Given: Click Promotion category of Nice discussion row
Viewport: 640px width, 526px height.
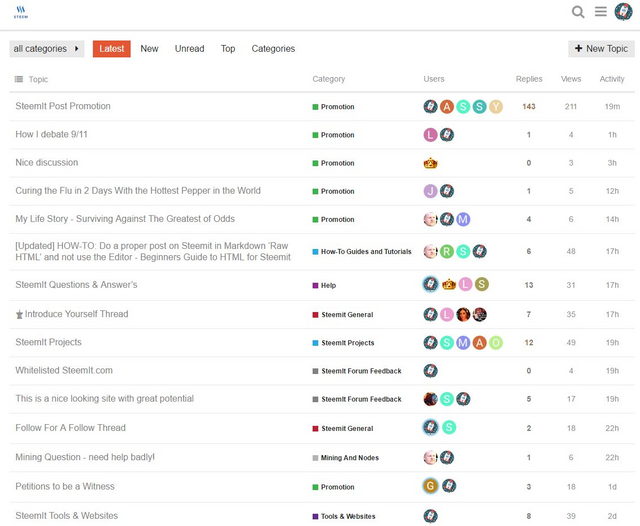Looking at the screenshot, I should click(333, 163).
